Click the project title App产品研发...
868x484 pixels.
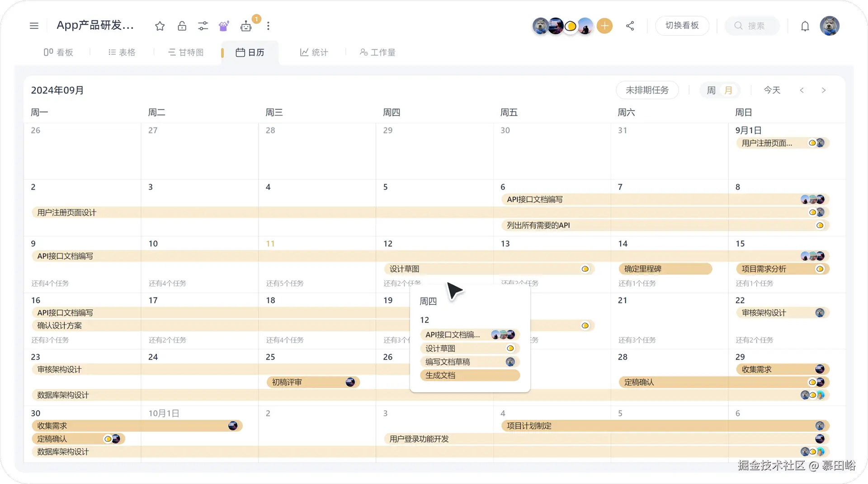95,25
